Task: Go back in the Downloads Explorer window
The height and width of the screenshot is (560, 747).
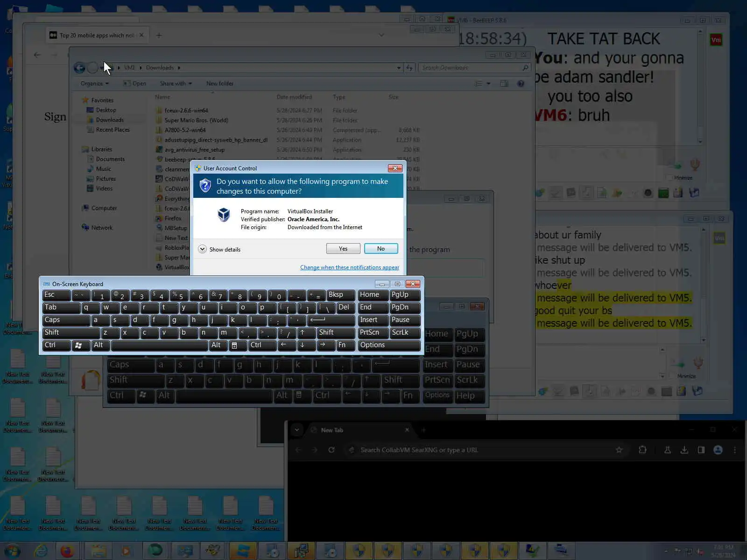Action: coord(79,68)
